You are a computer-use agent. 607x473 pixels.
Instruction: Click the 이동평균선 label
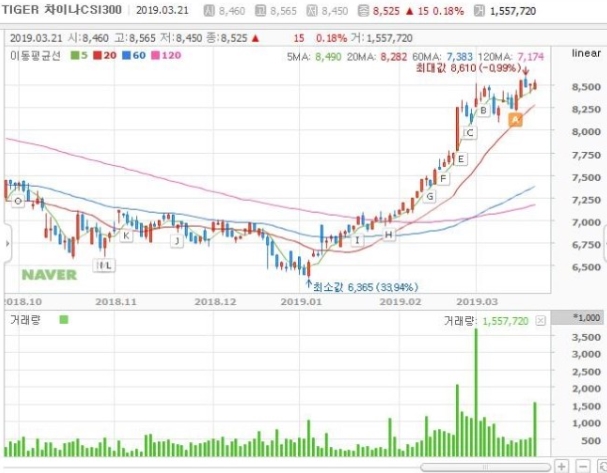click(x=35, y=56)
